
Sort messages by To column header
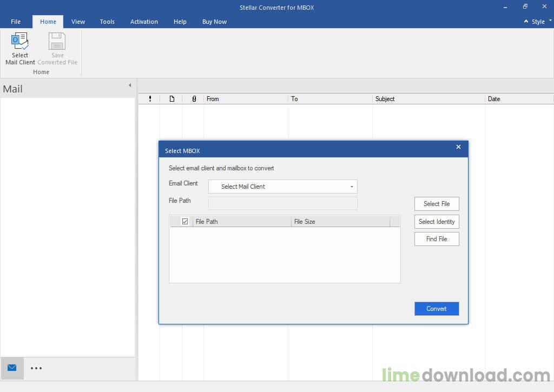330,99
